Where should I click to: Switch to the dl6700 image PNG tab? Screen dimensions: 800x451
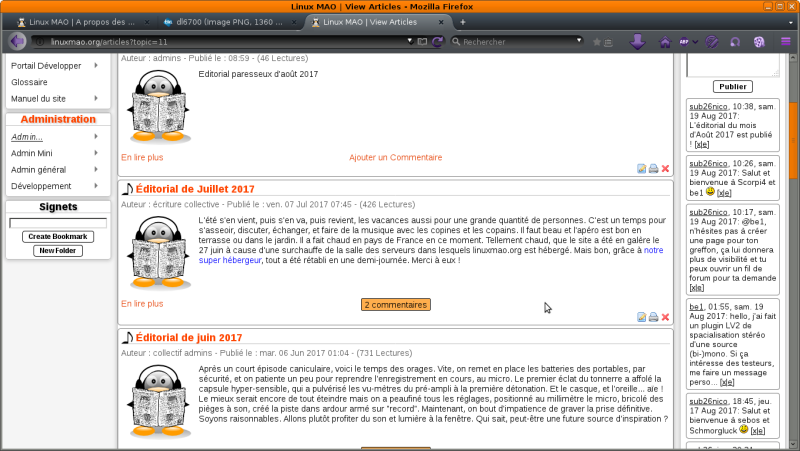tap(229, 22)
